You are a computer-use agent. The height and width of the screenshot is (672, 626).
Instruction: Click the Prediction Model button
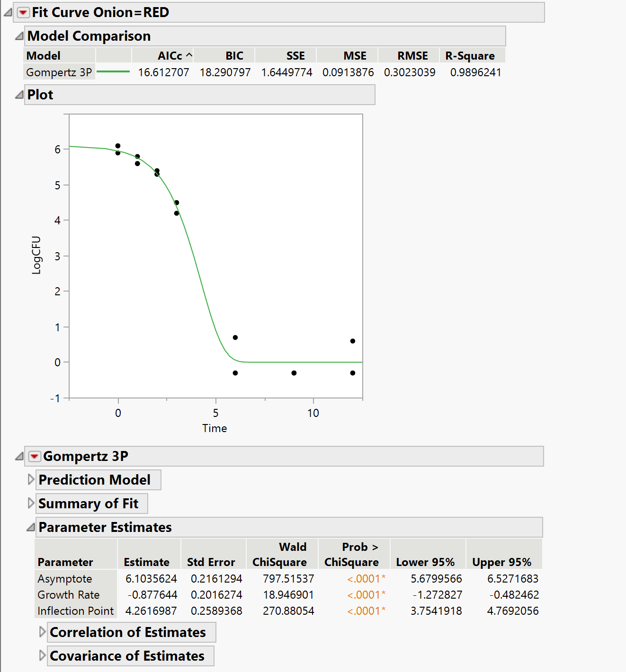pos(98,479)
